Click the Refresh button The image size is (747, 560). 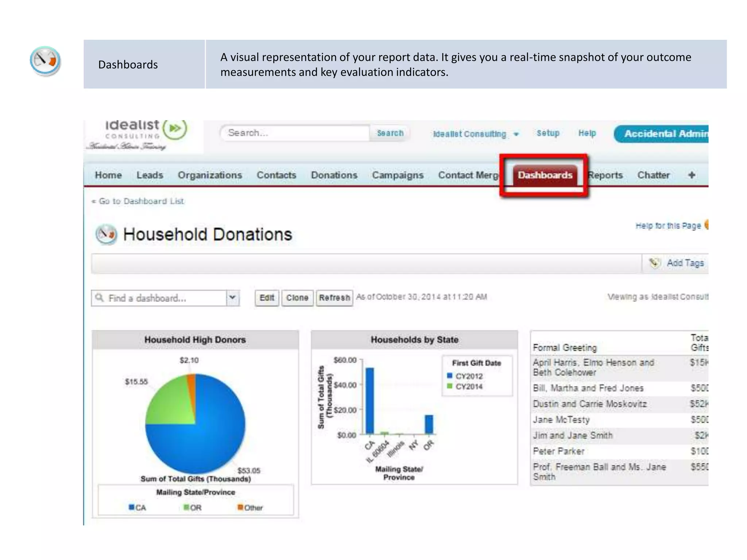point(334,298)
